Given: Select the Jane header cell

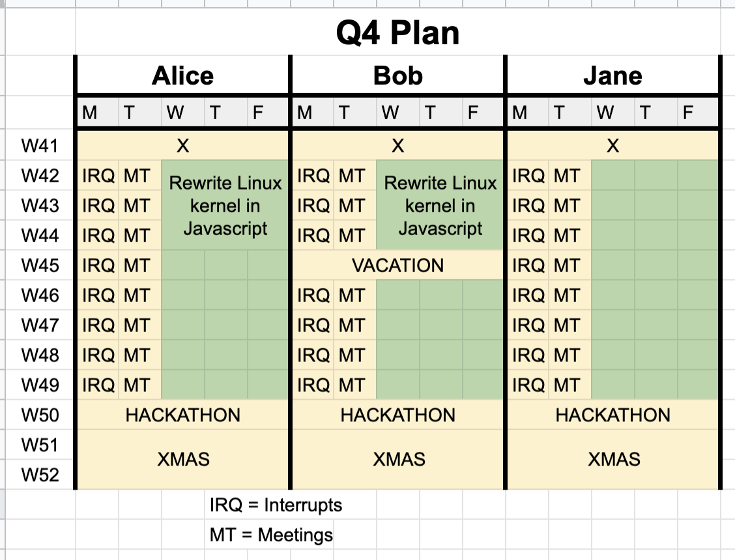Looking at the screenshot, I should 612,76.
